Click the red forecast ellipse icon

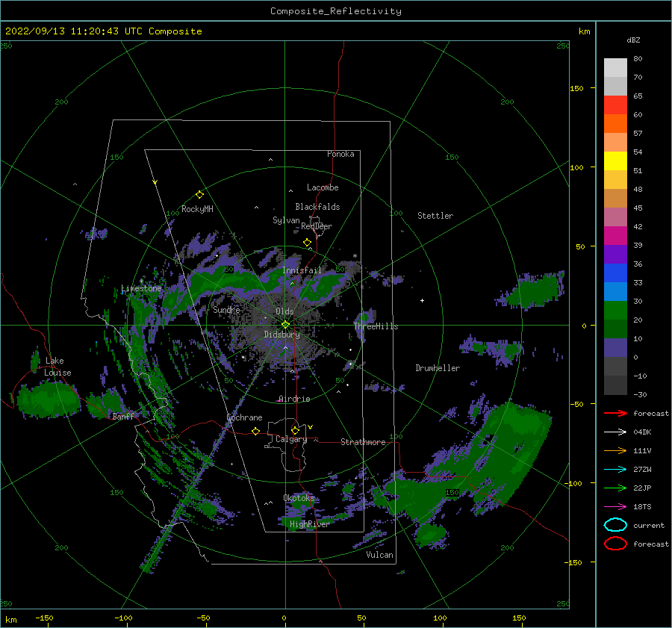[x=615, y=544]
